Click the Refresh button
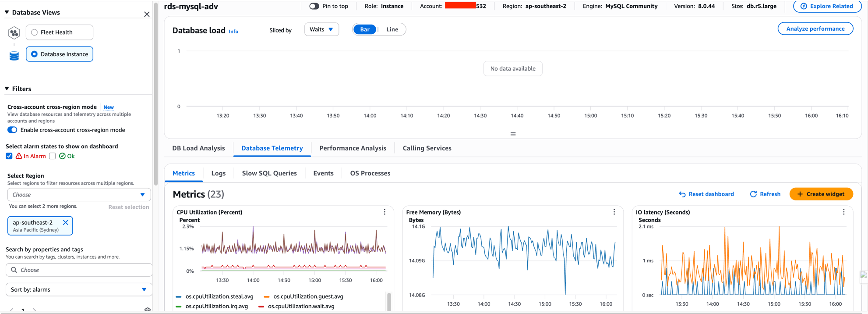 coord(765,194)
